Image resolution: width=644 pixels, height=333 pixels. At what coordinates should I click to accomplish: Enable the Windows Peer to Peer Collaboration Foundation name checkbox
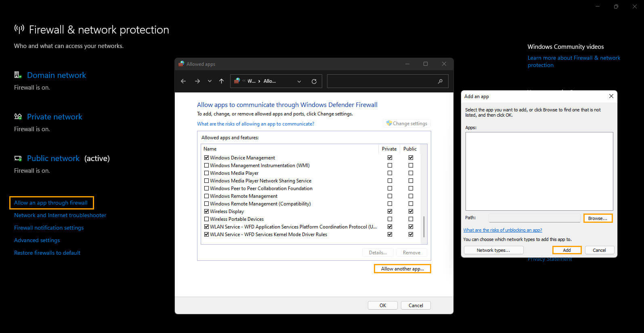(206, 188)
